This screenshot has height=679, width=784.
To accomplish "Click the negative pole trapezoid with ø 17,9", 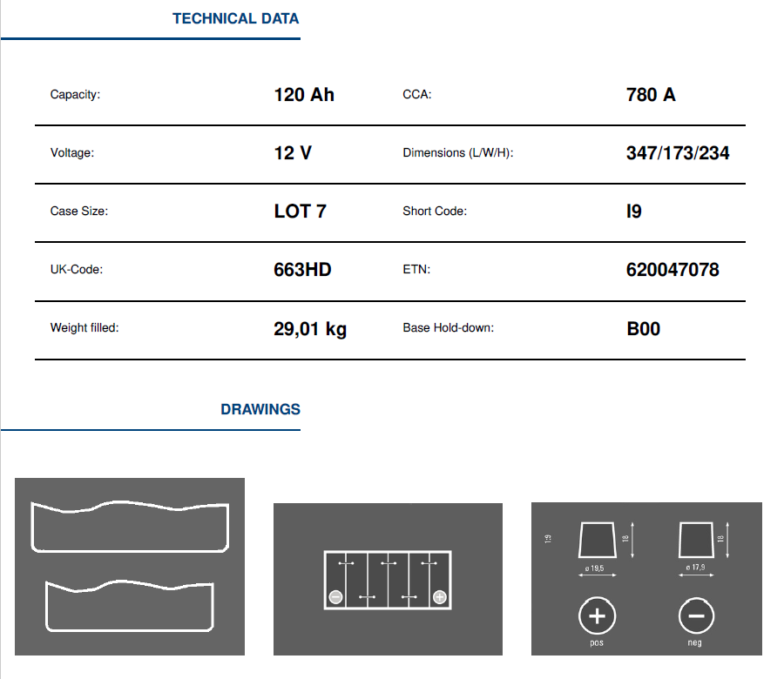I will (696, 541).
